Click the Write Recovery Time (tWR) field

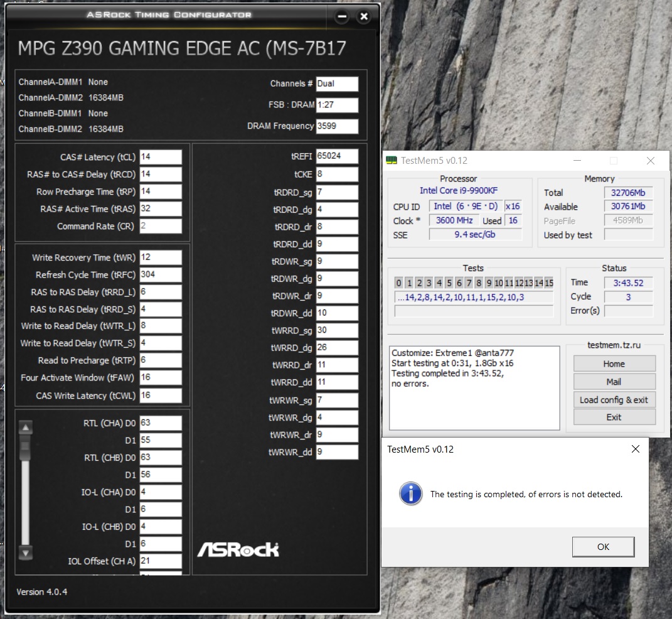pyautogui.click(x=161, y=257)
